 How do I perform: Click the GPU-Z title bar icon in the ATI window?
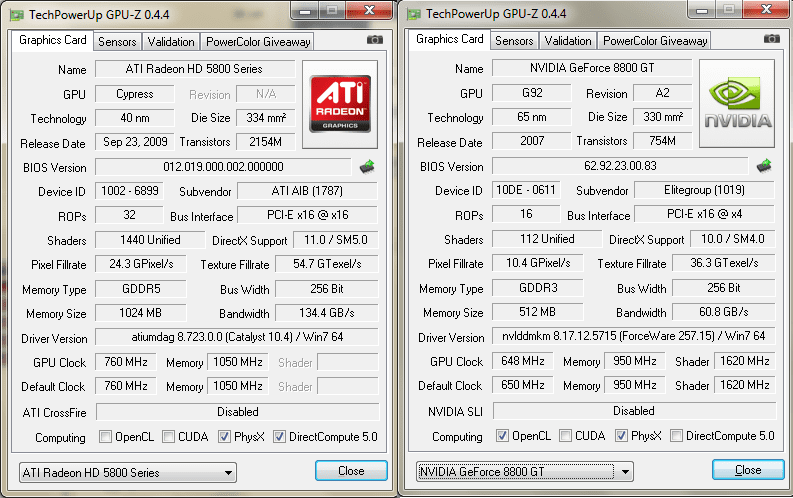tap(17, 15)
